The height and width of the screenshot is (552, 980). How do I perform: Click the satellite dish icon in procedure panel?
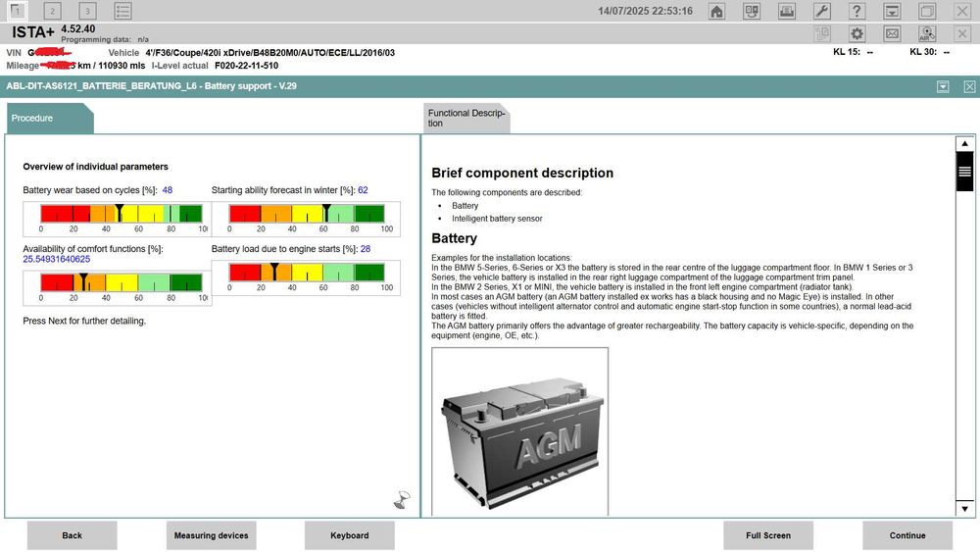402,499
